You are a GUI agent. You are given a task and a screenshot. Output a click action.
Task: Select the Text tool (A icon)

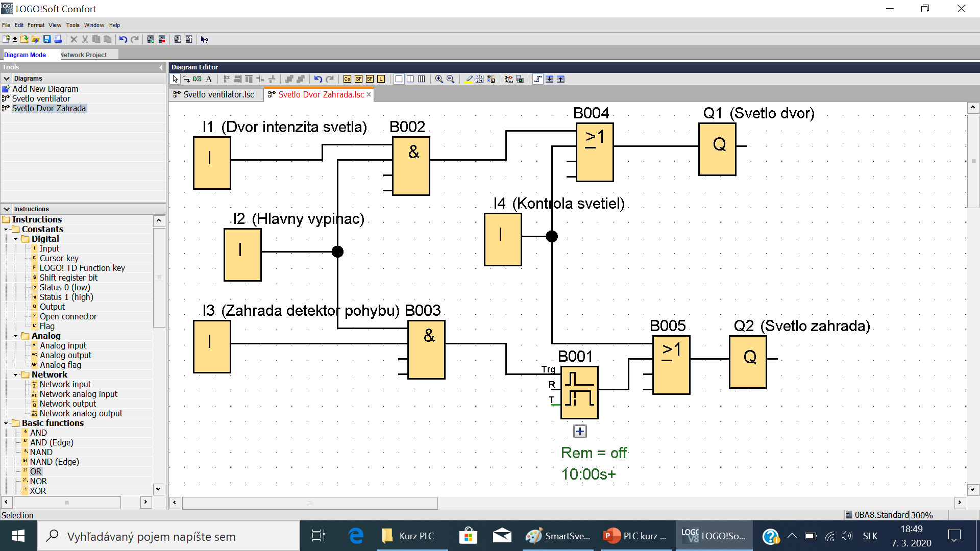pyautogui.click(x=209, y=79)
